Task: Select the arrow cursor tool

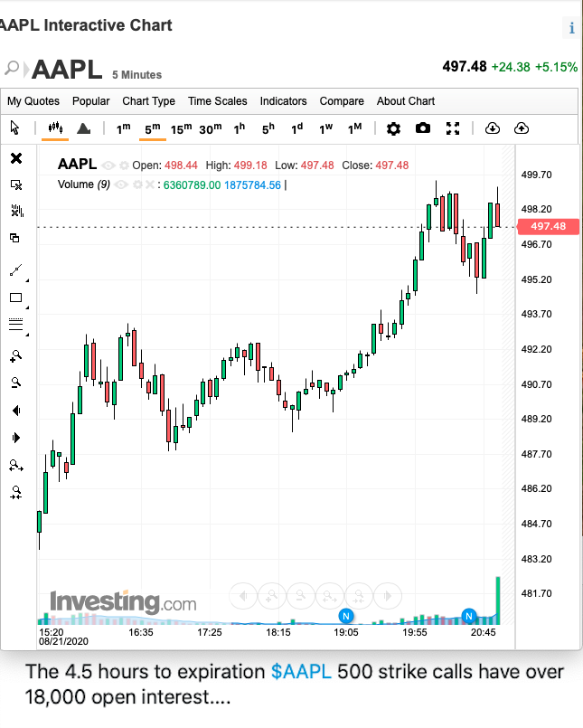Action: (14, 128)
